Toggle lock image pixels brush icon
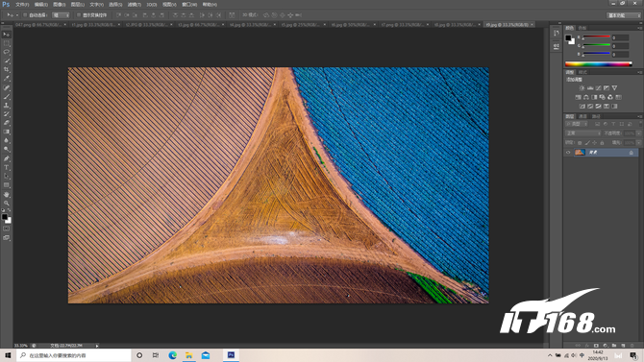 tap(587, 143)
